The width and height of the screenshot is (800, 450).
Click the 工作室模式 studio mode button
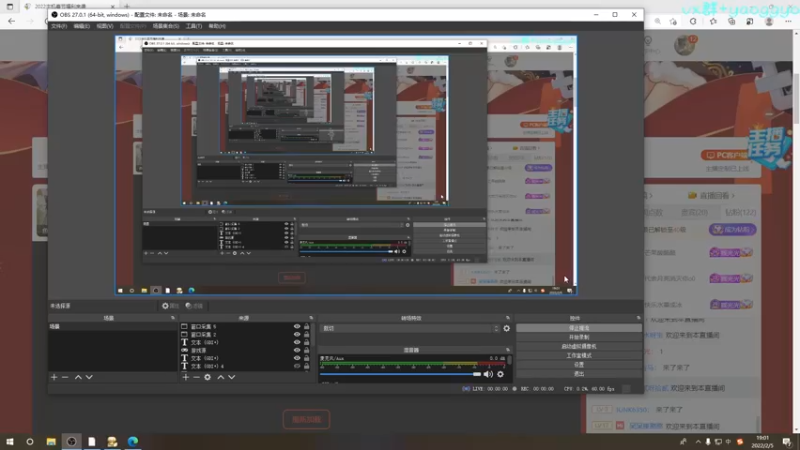click(579, 356)
